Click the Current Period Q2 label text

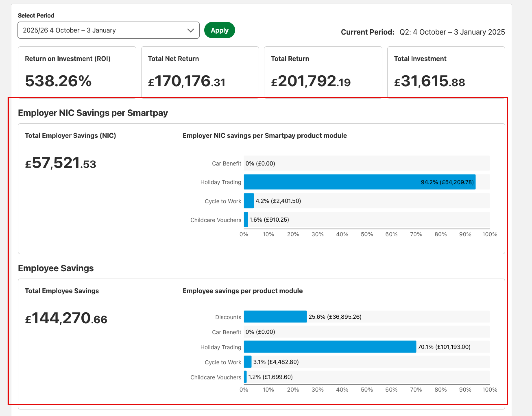423,32
